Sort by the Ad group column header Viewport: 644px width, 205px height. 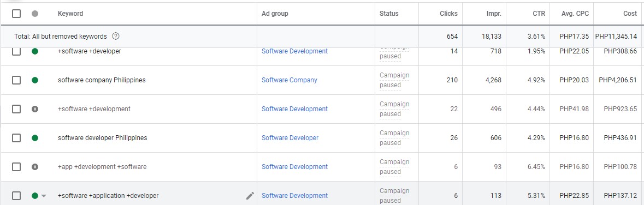275,14
